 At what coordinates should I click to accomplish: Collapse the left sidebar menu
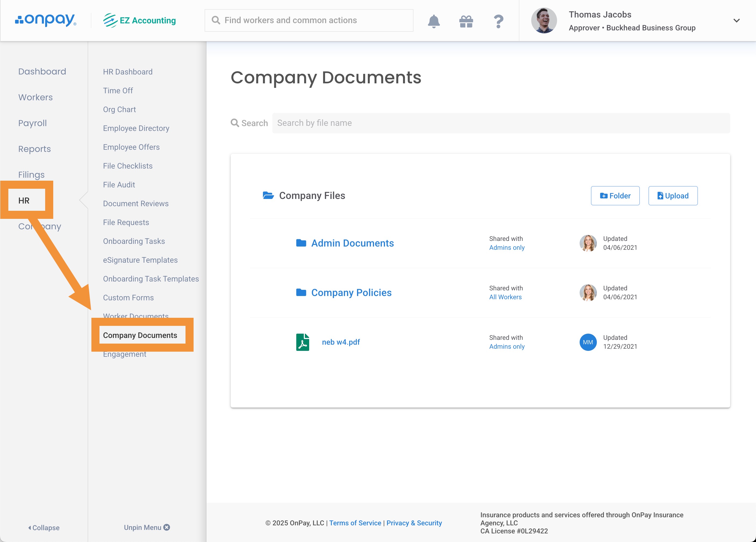tap(44, 528)
